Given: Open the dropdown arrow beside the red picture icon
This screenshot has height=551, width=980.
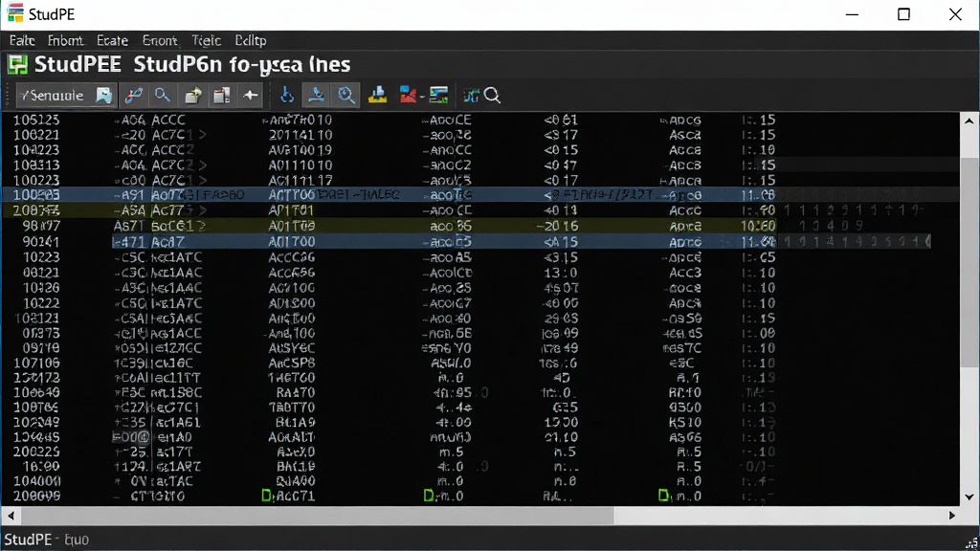Looking at the screenshot, I should tap(422, 97).
